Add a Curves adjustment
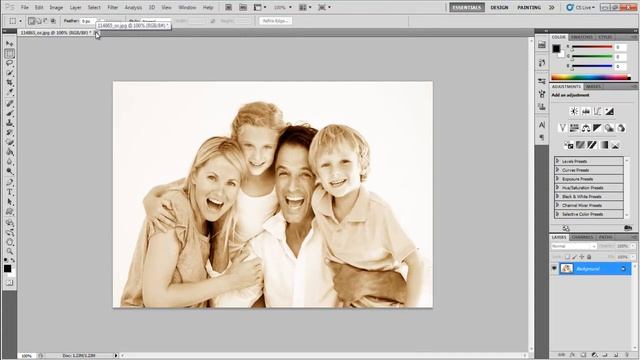640x360 pixels. [598, 111]
